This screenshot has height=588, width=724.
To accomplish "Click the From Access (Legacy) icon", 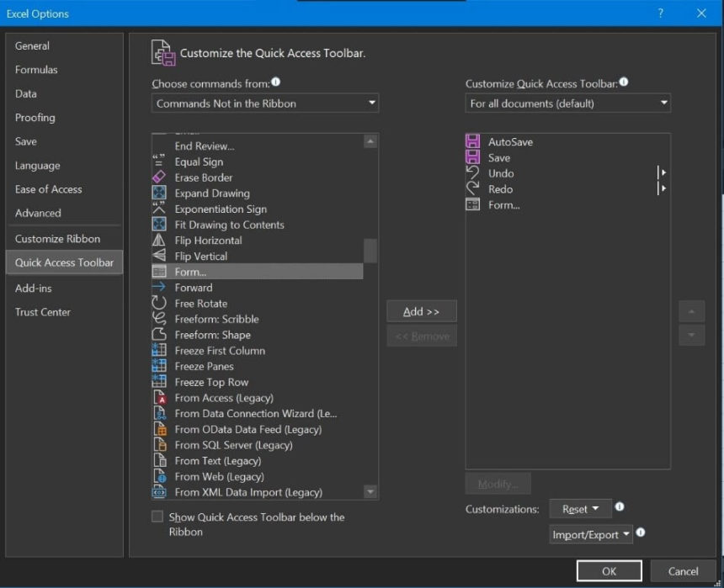I will (x=160, y=397).
